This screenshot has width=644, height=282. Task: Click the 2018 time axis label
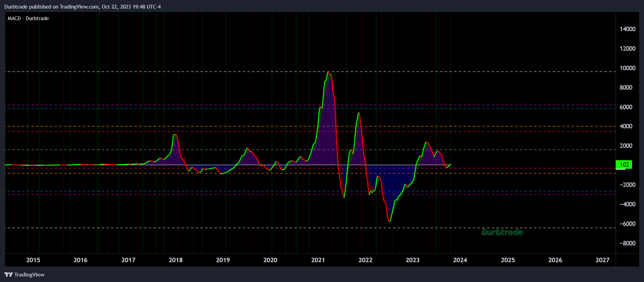point(176,260)
